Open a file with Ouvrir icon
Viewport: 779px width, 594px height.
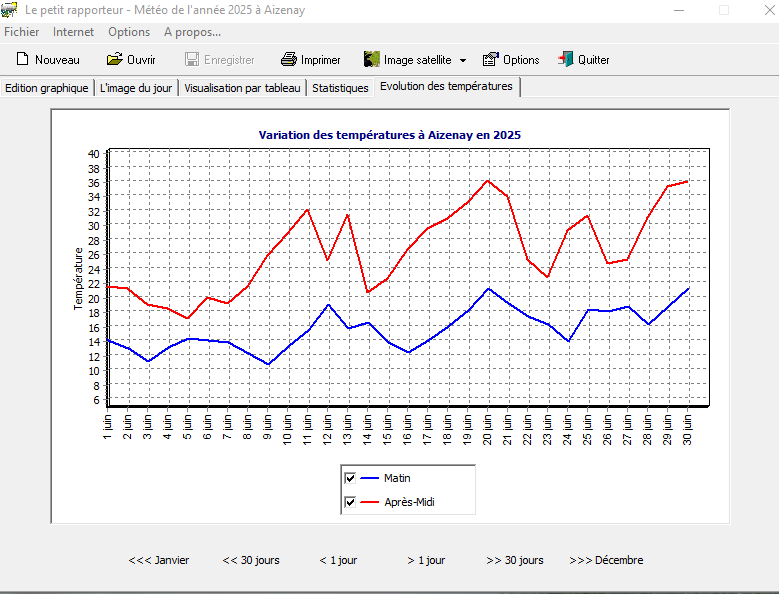[115, 60]
